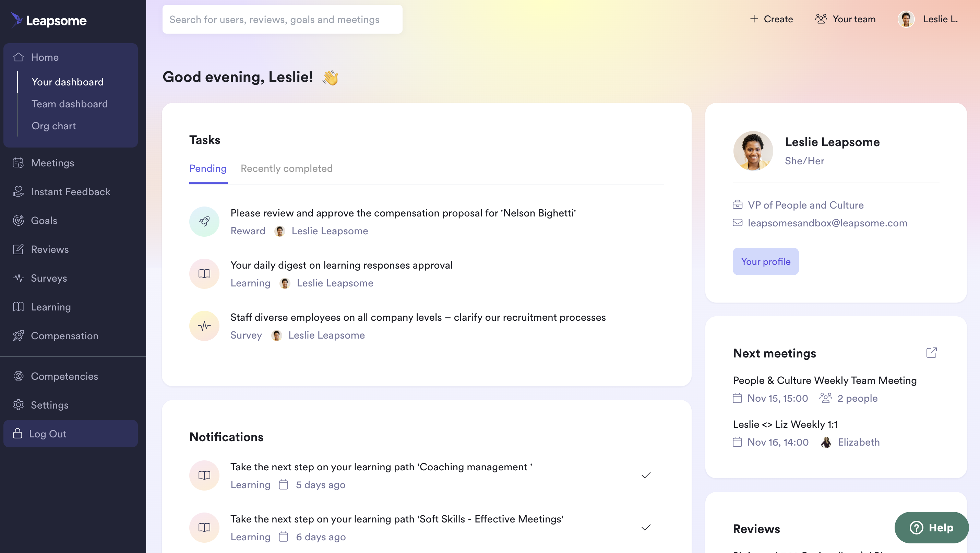Screen dimensions: 980x553
Task: Mark Coaching management notification as read
Action: point(646,475)
